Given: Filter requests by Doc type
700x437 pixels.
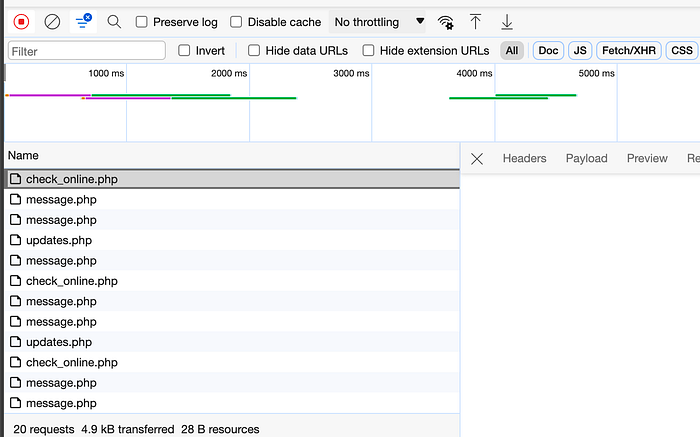Looking at the screenshot, I should pos(548,50).
